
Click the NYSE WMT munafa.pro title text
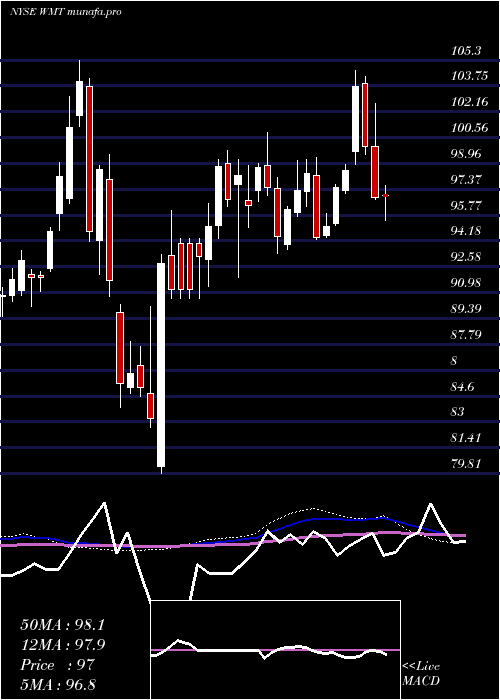point(66,12)
